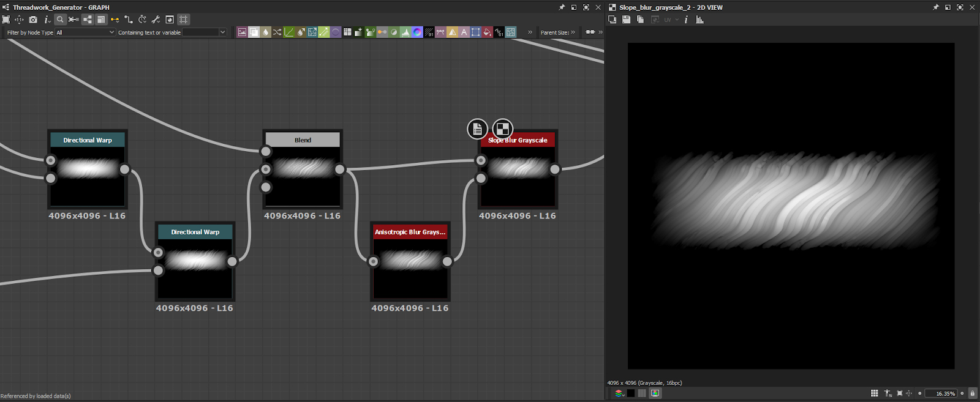Expand the text filter history arrow
This screenshot has width=980, height=402.
pyautogui.click(x=222, y=32)
